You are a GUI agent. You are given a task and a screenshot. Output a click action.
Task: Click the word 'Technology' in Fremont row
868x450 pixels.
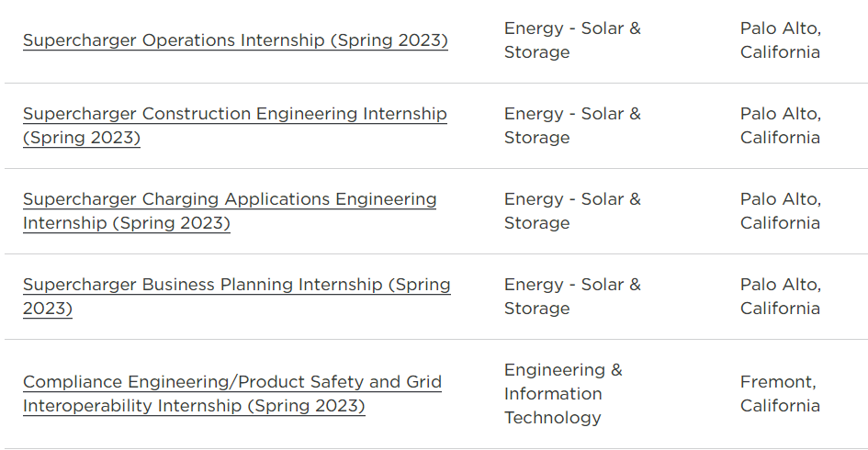click(552, 418)
